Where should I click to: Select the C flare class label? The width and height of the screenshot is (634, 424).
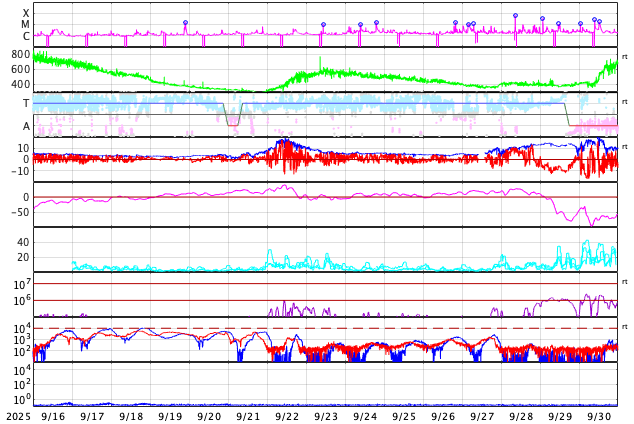point(26,36)
